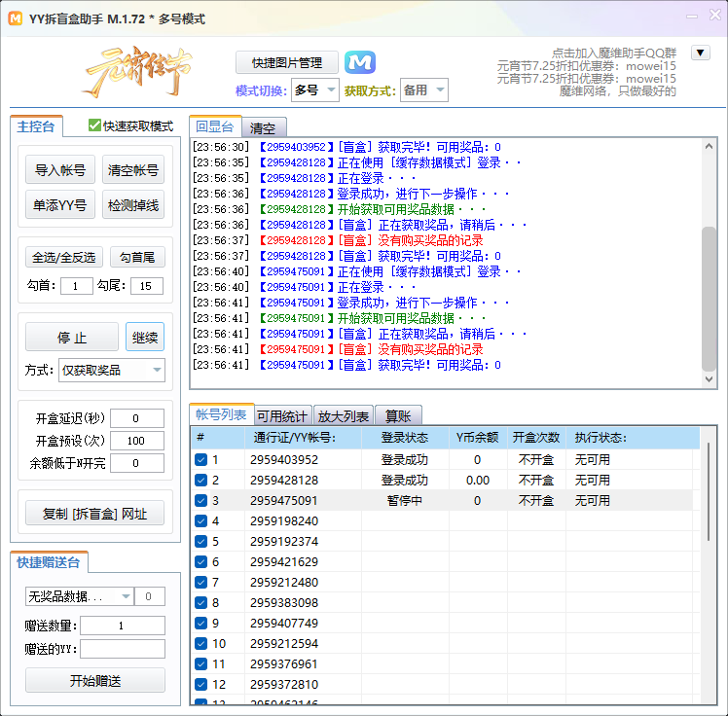The width and height of the screenshot is (728, 716).
Task: Click the 停止 button
Action: [72, 337]
